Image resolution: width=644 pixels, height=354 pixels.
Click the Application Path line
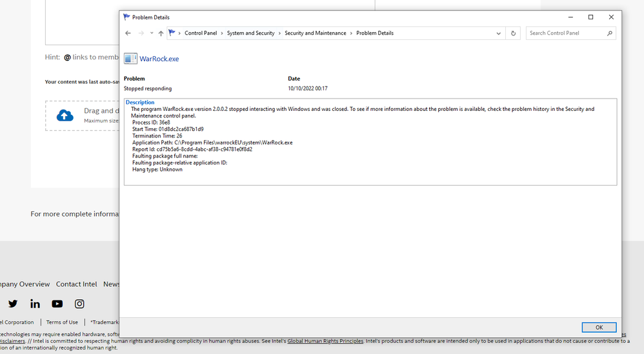click(212, 143)
